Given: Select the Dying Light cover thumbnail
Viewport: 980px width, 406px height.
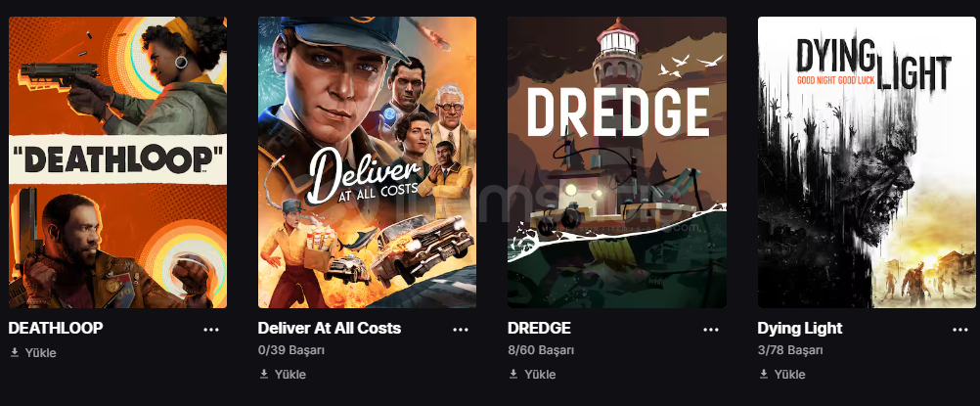Looking at the screenshot, I should tap(867, 162).
